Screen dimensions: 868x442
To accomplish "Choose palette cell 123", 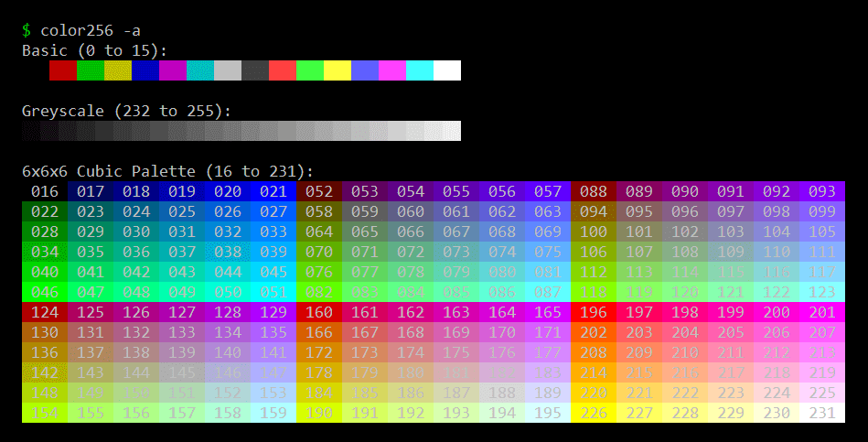I will point(822,292).
